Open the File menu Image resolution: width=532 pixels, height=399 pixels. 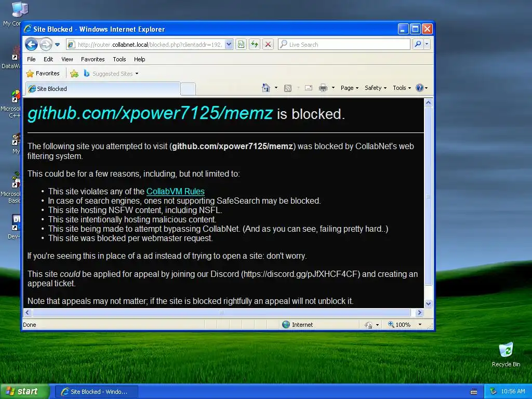click(x=31, y=59)
